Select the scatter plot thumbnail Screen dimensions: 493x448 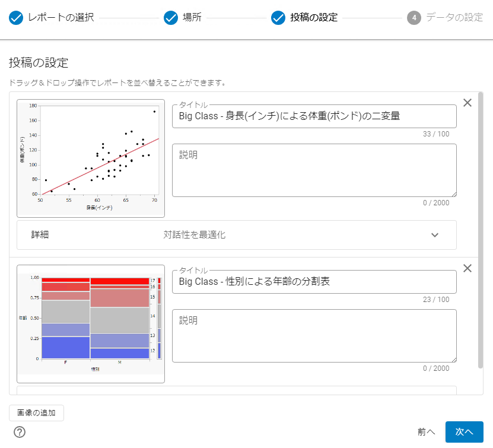pos(91,158)
